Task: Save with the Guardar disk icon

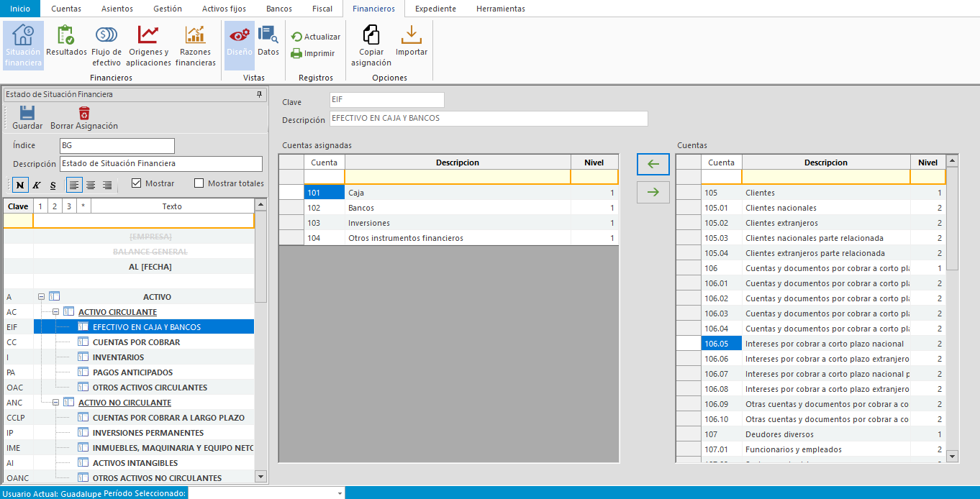Action: (x=27, y=114)
